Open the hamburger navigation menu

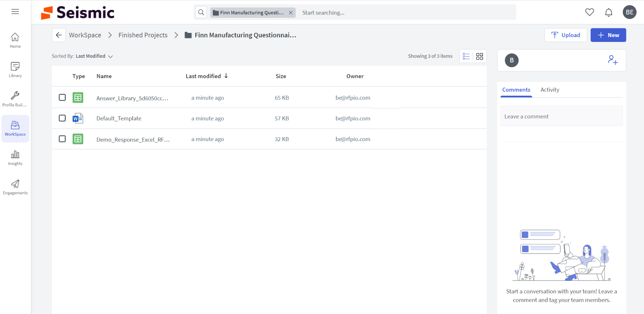[x=15, y=12]
